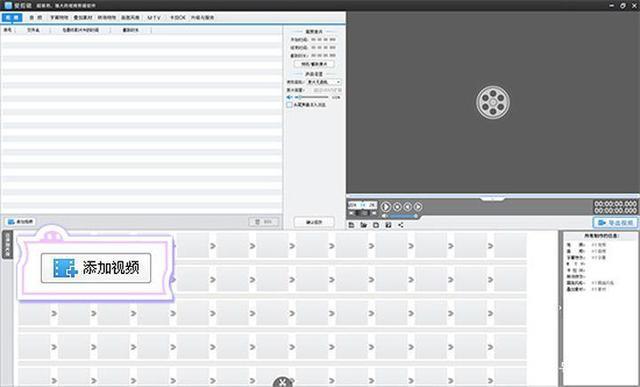Click the 确认修改 button
The width and height of the screenshot is (640, 387).
pyautogui.click(x=314, y=222)
